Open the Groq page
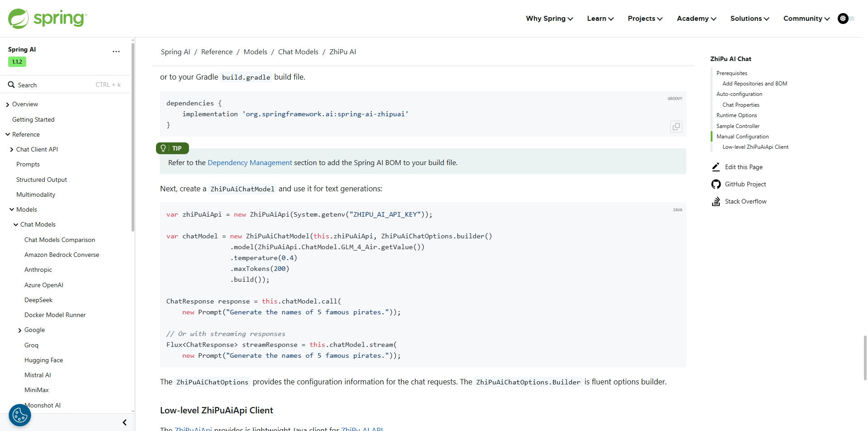This screenshot has width=868, height=431. click(32, 345)
